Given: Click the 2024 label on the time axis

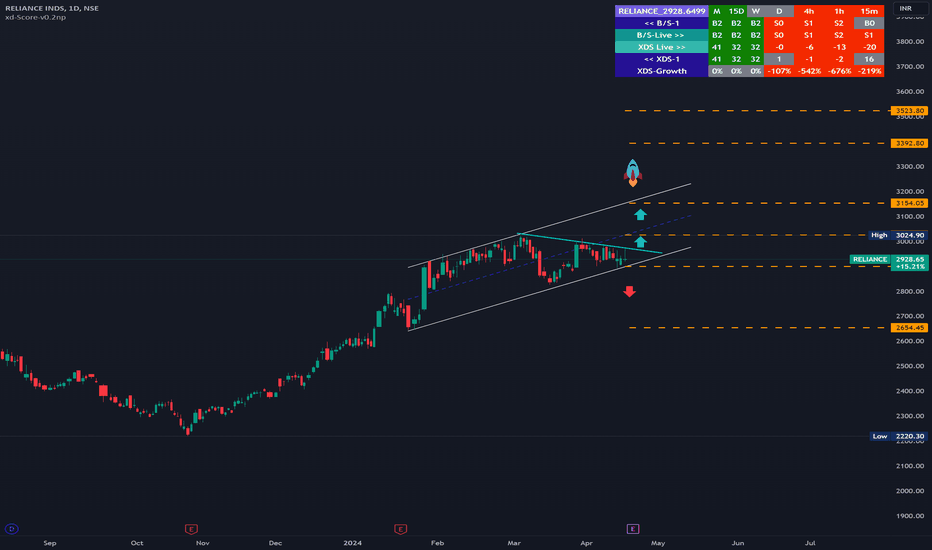Looking at the screenshot, I should click(x=352, y=543).
